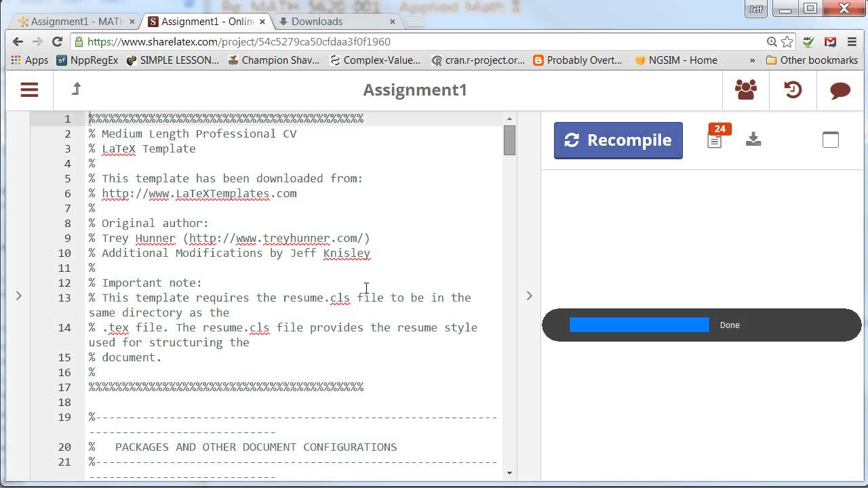Open the Probably Overt... bookmark
This screenshot has width=868, height=488.
(578, 60)
